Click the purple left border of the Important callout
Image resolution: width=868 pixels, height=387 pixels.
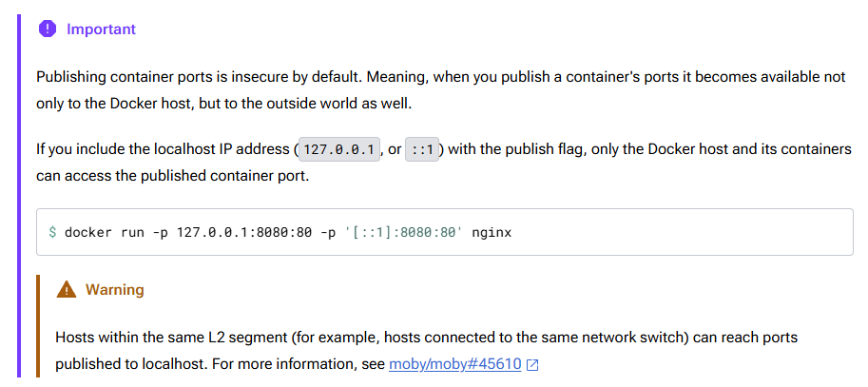click(19, 190)
